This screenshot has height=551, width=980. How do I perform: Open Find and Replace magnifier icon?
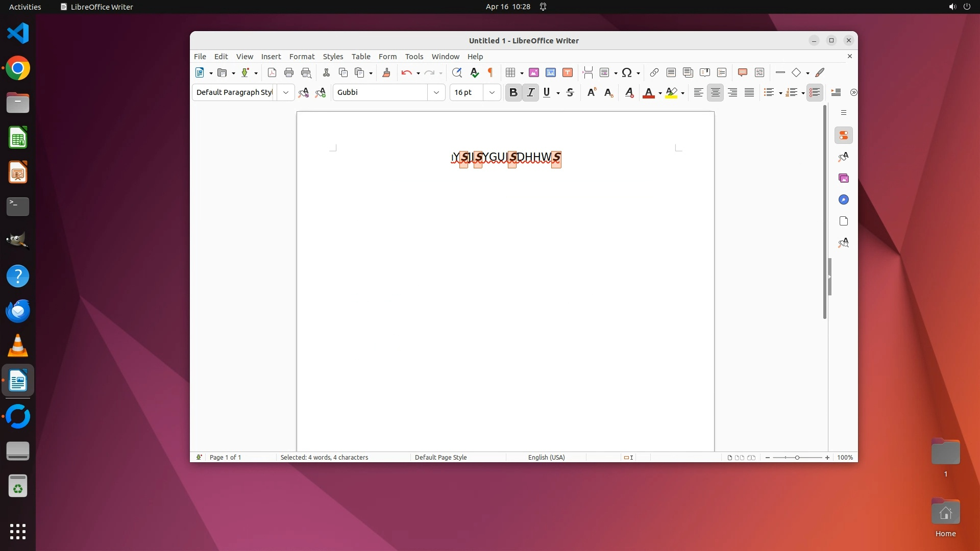pyautogui.click(x=457, y=72)
